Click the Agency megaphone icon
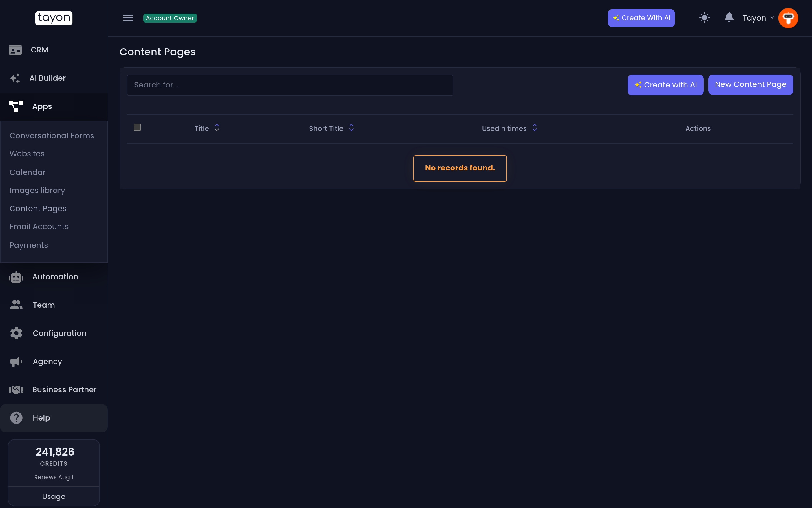812x508 pixels. pyautogui.click(x=16, y=362)
